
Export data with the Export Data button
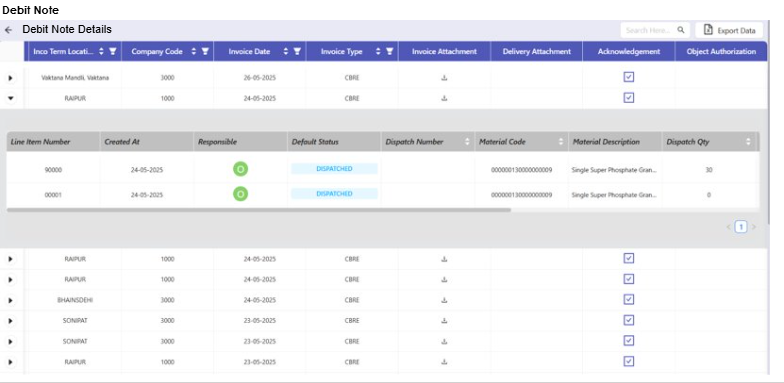click(x=730, y=30)
